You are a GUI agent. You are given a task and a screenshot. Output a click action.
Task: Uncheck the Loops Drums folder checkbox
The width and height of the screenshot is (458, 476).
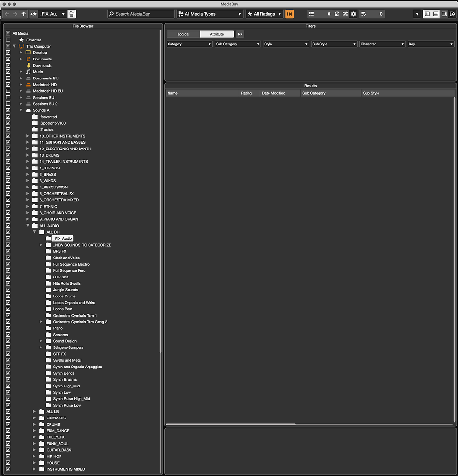8,296
